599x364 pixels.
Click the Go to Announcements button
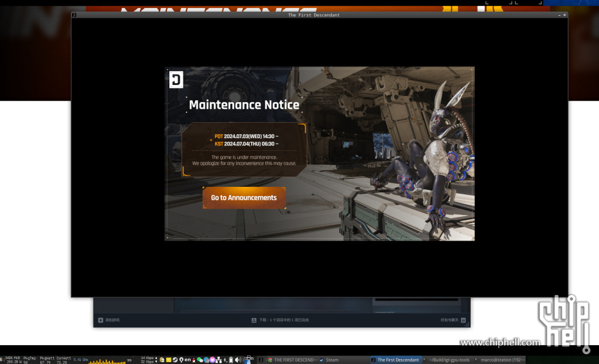[244, 198]
